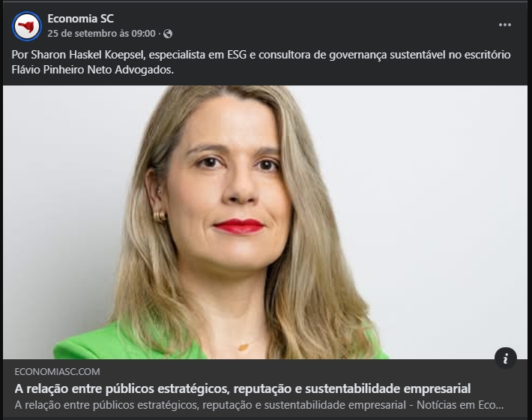Open the article headline about públicos estratégicos
The height and width of the screenshot is (420, 532).
pos(243,388)
